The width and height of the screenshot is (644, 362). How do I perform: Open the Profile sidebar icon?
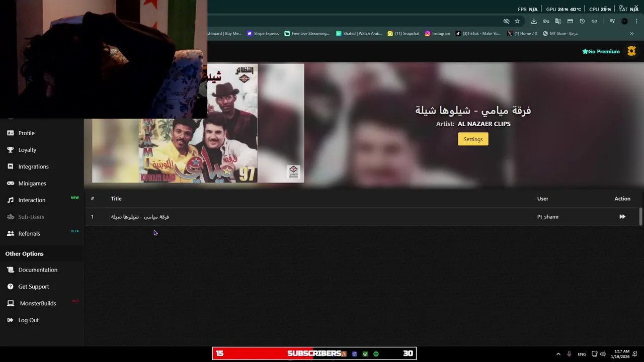point(10,133)
